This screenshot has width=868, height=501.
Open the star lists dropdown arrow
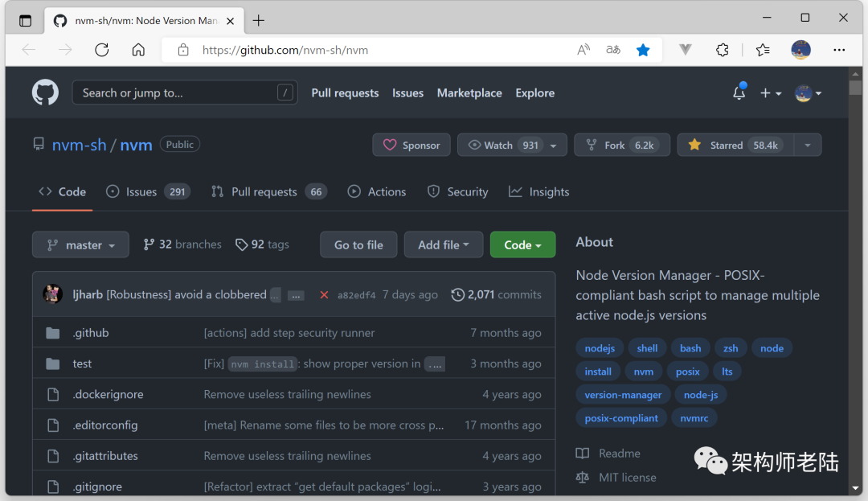(808, 145)
